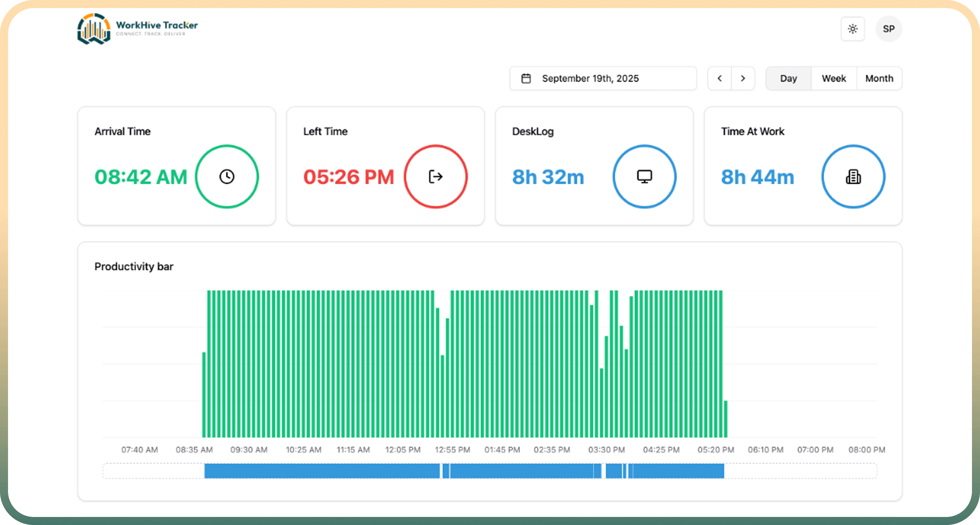Click the 8h 32m DeskLog value

(x=548, y=177)
